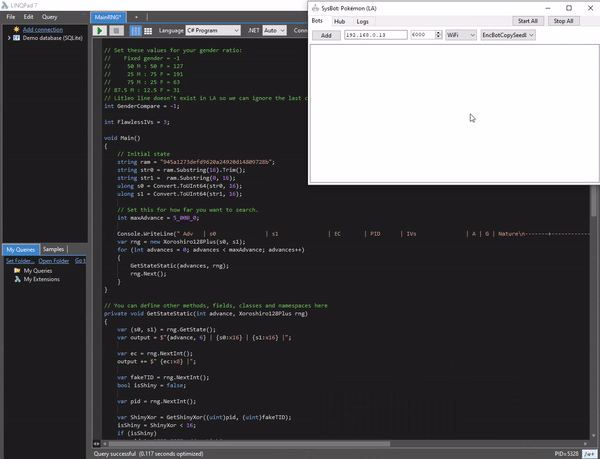Viewport: 600px width, 459px height.
Task: Expand the Demo database tree node
Action: tap(9, 38)
